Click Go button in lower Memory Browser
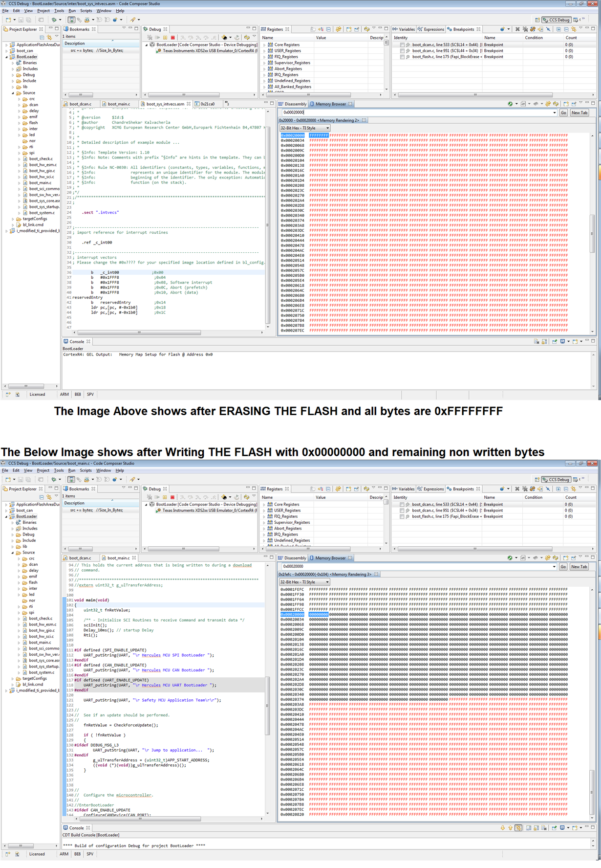Screen dimensions: 601x868 [563, 567]
